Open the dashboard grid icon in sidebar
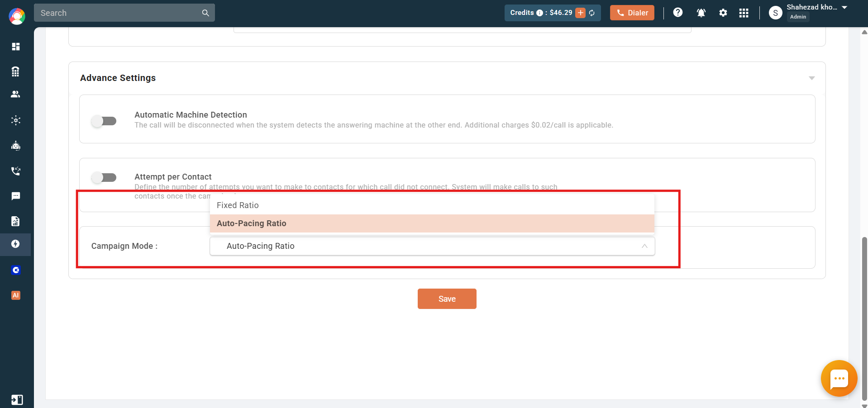This screenshot has height=408, width=868. 16,47
